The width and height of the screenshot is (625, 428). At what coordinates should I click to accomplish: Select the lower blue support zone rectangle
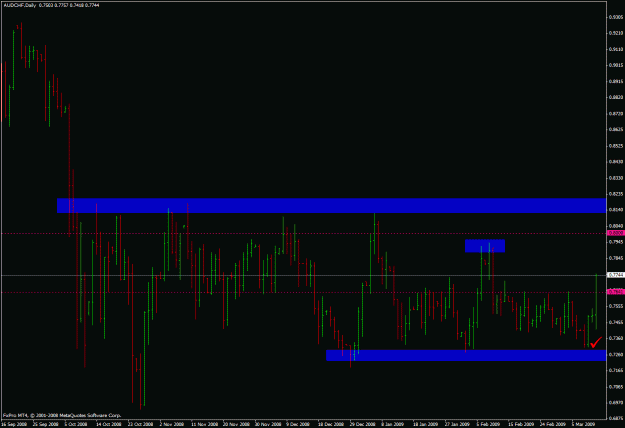[466, 355]
